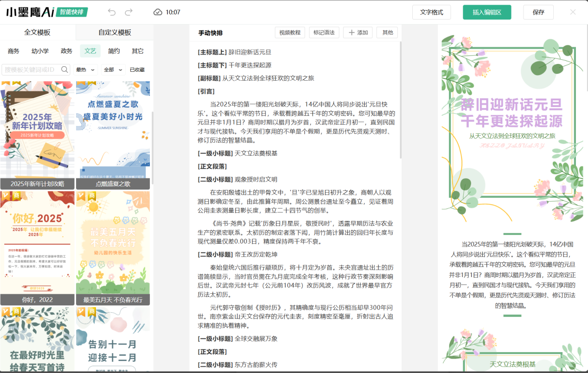Click the redo arrow icon
Viewport: 588px width, 373px height.
(x=129, y=12)
